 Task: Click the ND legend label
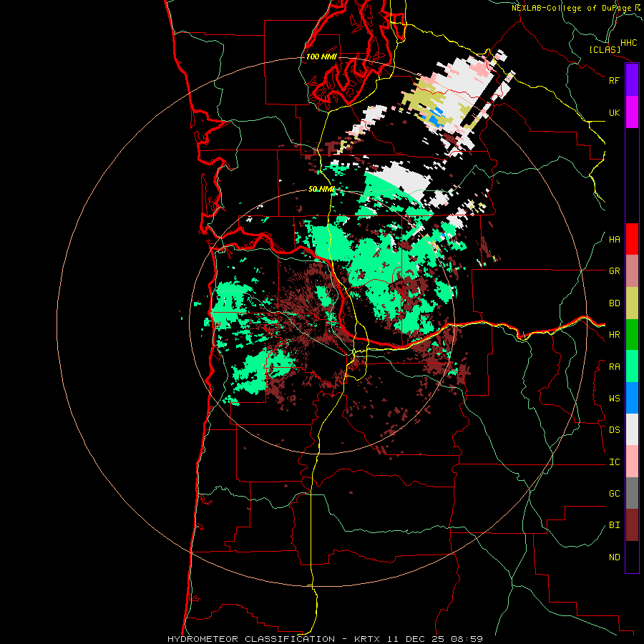click(614, 557)
